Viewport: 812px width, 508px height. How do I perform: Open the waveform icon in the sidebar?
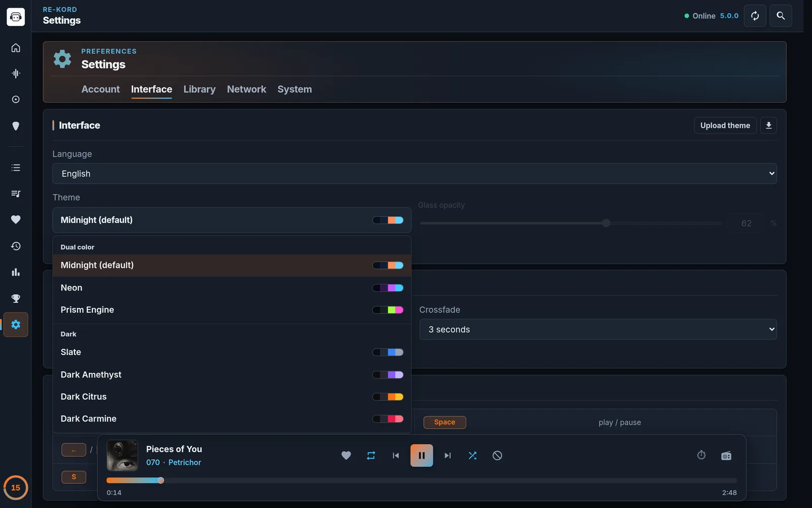tap(16, 74)
